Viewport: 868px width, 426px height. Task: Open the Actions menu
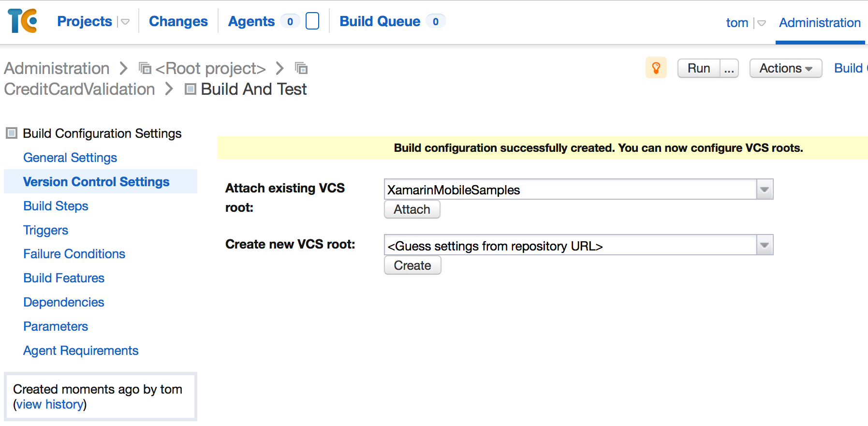(785, 68)
